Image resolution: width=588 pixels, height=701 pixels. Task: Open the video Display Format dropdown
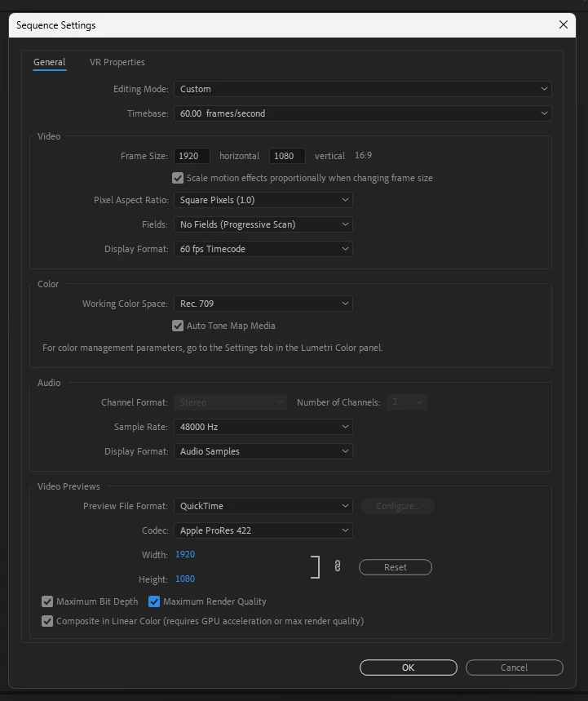263,249
